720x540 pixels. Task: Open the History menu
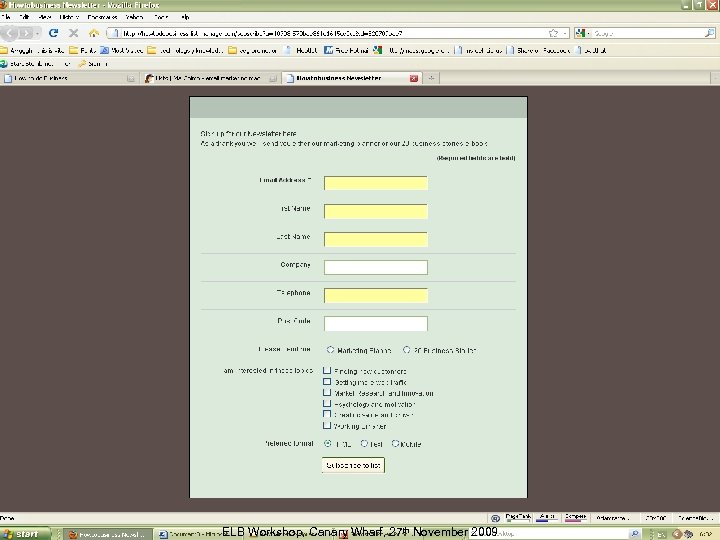[69, 17]
